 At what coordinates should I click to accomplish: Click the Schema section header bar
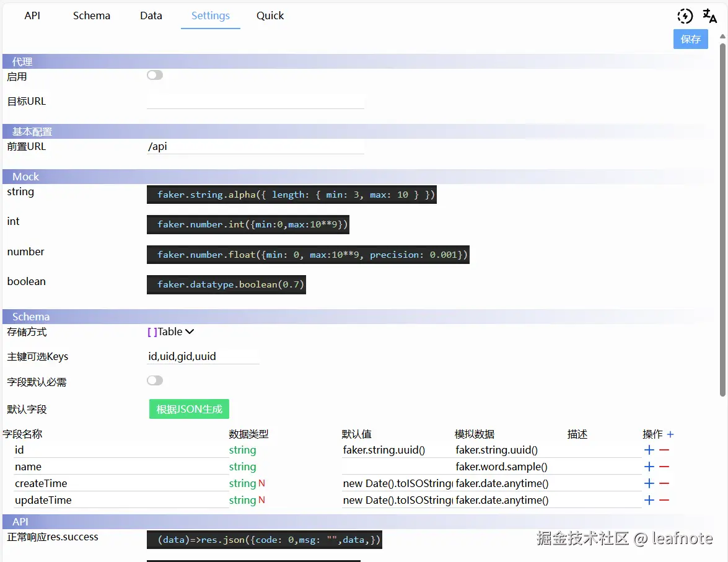coord(357,317)
